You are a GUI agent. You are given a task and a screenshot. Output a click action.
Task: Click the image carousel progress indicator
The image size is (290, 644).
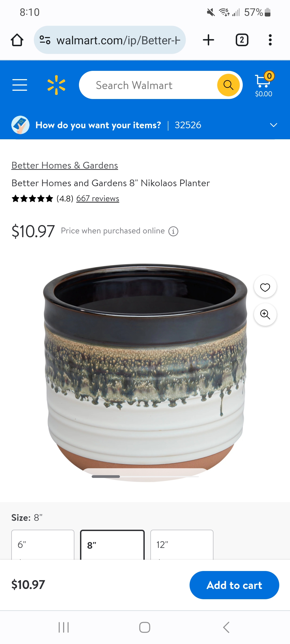click(145, 477)
